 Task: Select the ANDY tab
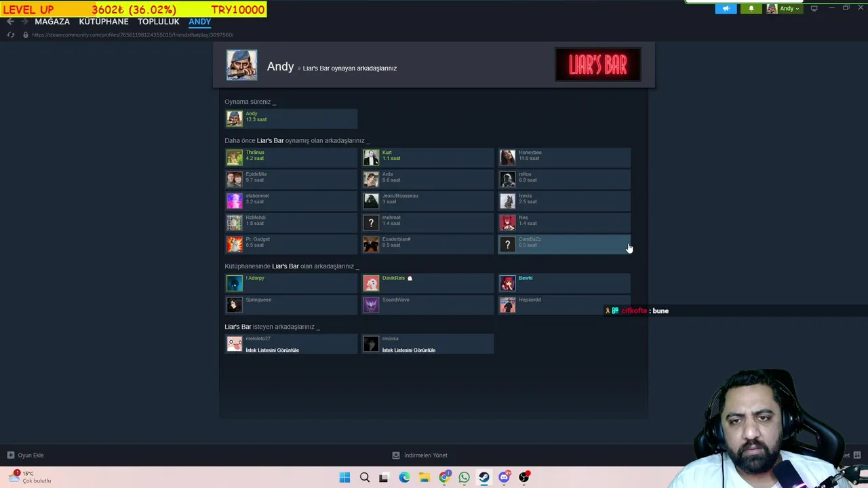(x=199, y=22)
